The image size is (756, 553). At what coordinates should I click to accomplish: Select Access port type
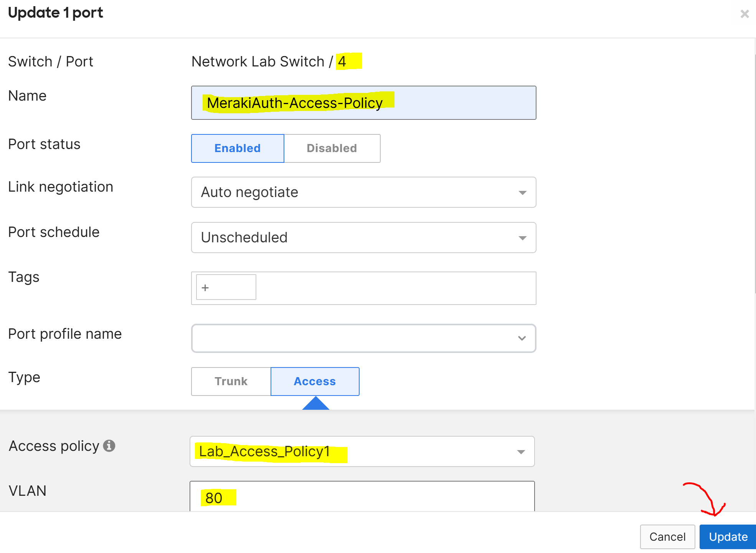(x=315, y=381)
